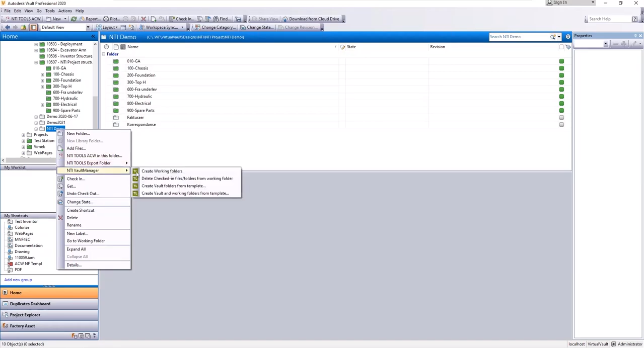
Task: Open the Tools menu
Action: 50,11
